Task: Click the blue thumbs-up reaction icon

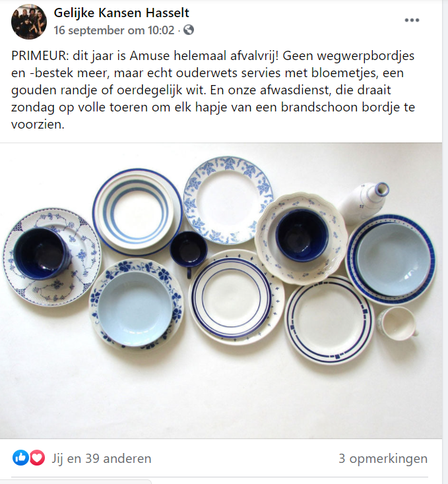Action: pos(20,458)
